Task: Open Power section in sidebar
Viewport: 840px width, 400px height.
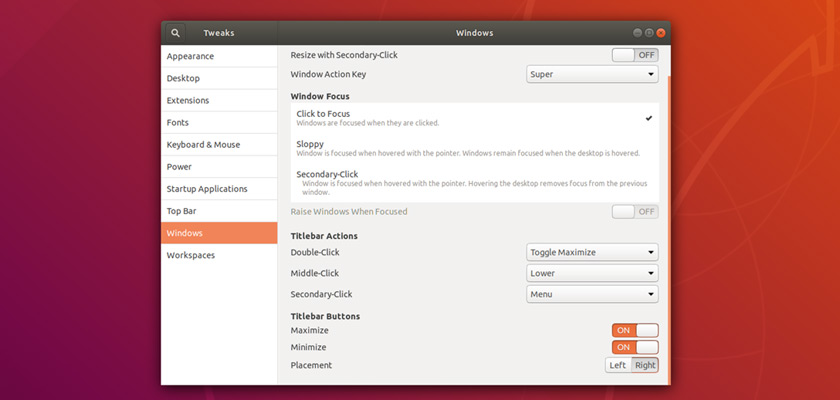Action: pos(219,167)
